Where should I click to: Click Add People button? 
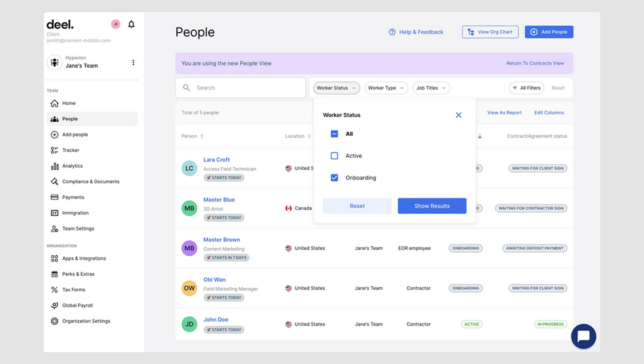click(549, 32)
